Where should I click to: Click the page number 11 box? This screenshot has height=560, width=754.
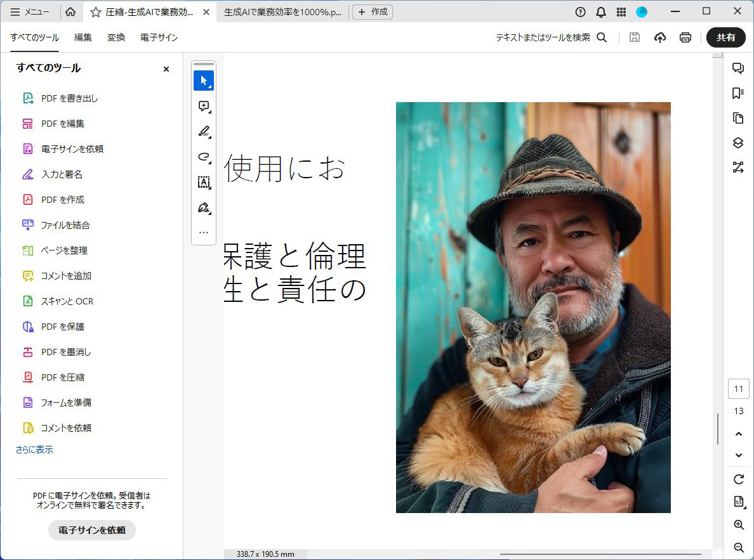[739, 389]
